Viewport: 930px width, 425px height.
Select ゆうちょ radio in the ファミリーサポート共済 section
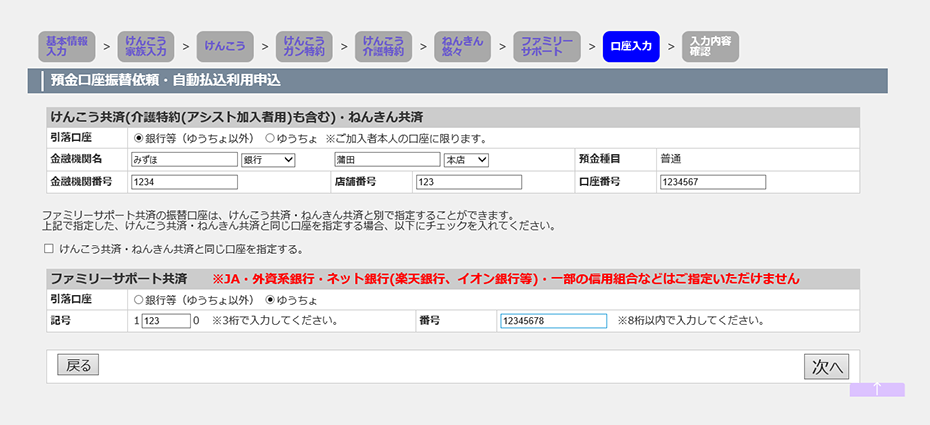pyautogui.click(x=270, y=299)
